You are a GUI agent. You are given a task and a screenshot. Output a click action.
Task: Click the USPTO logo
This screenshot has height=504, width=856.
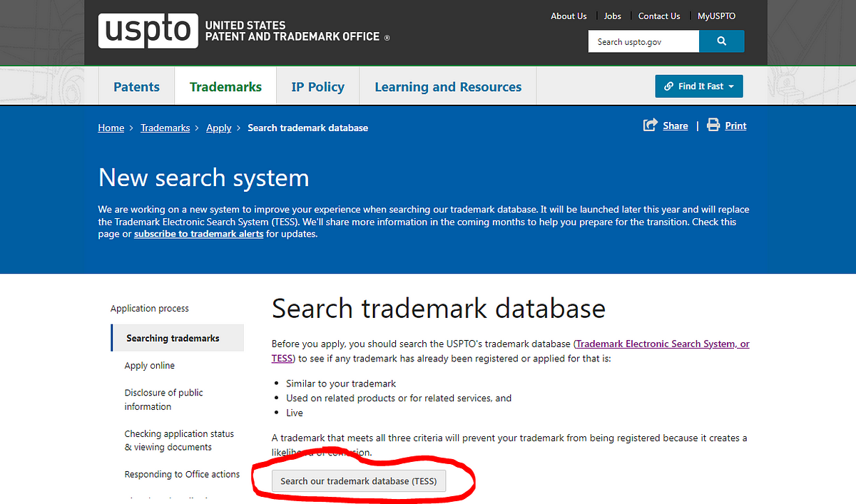(148, 30)
